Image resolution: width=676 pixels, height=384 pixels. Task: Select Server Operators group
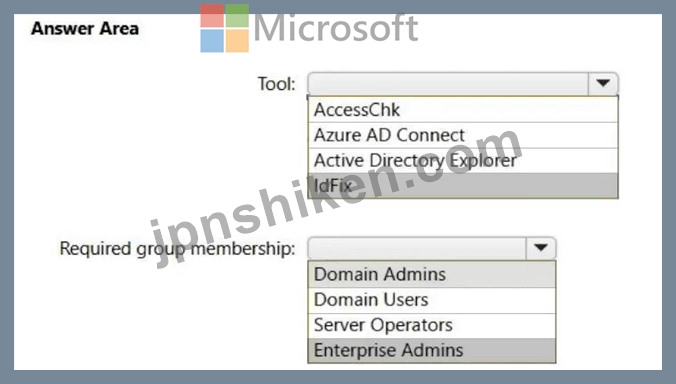(432, 325)
